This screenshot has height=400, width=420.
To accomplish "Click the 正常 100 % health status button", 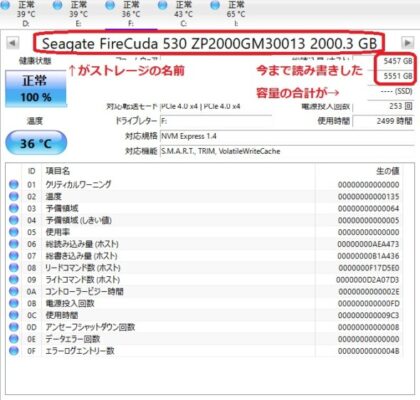I will tap(36, 89).
